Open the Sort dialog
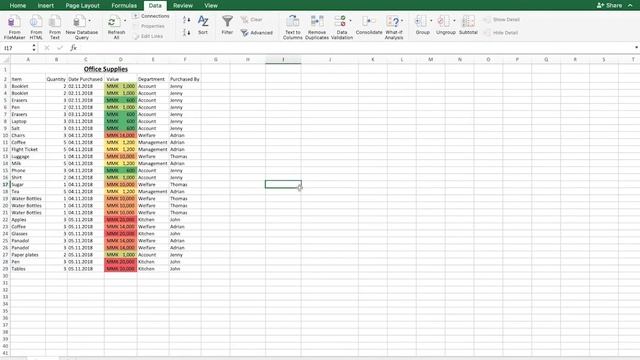The image size is (640, 360). coord(203,25)
